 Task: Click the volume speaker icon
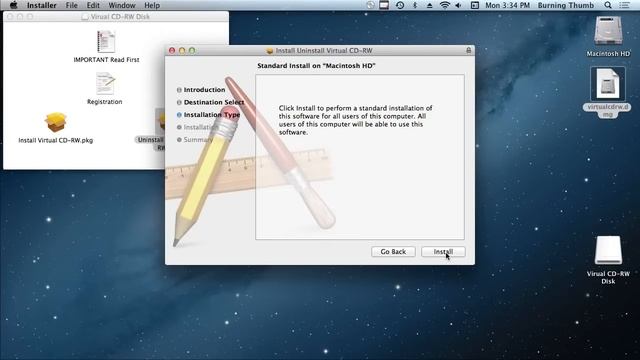(x=458, y=5)
